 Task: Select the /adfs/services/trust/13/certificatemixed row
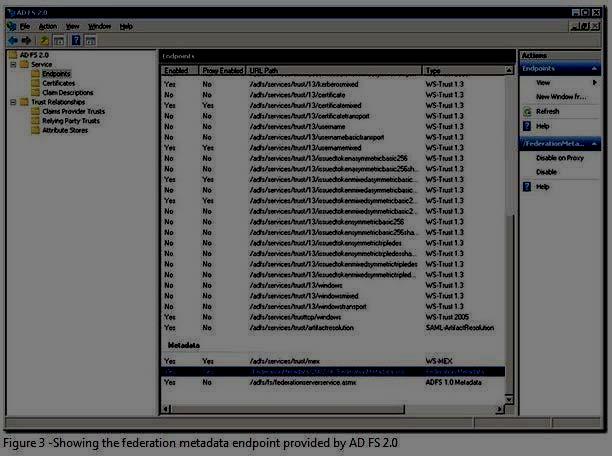coord(333,105)
